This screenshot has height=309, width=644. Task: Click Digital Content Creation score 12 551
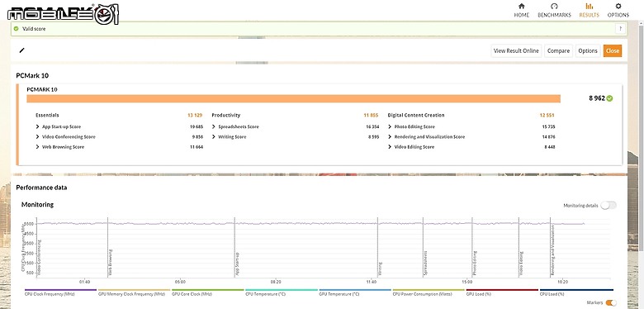[547, 116]
